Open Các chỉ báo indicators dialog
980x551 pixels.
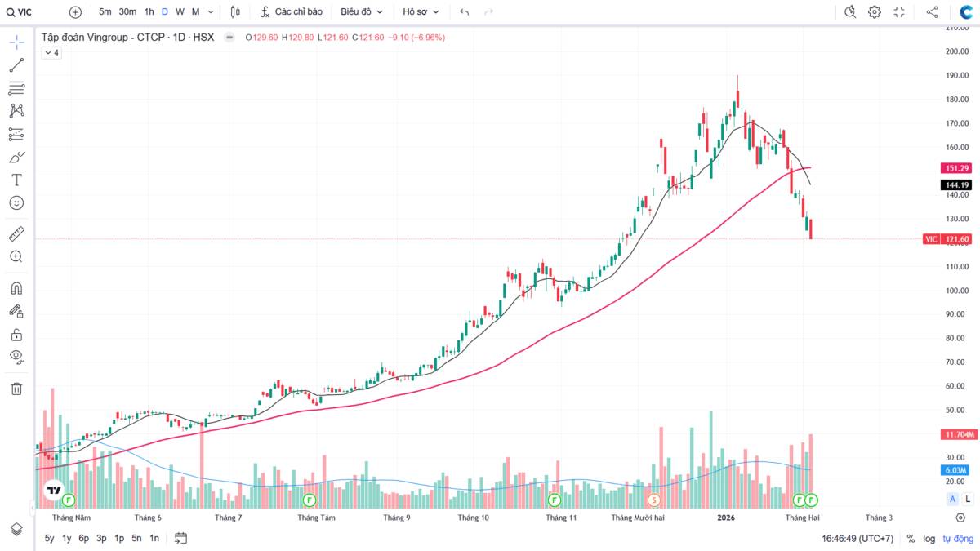(292, 12)
